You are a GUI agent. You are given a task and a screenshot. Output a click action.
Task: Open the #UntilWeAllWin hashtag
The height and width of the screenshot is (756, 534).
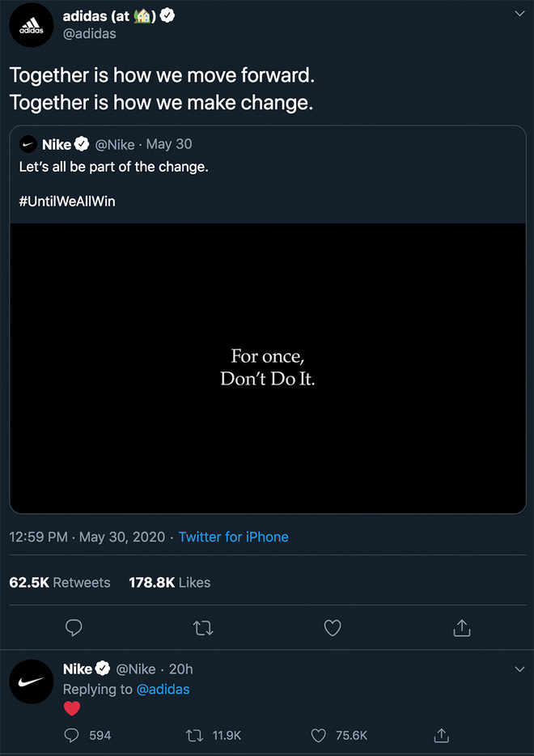[67, 202]
